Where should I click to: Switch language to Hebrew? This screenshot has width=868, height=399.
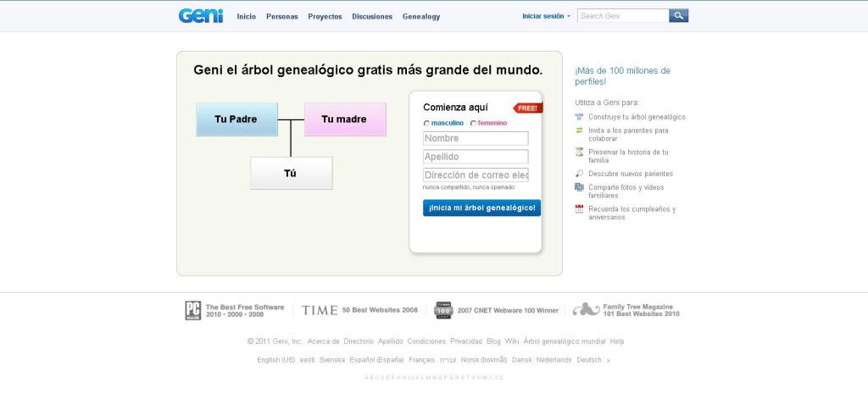(448, 360)
